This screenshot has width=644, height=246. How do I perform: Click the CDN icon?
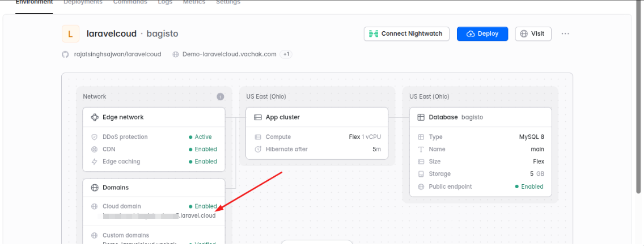[94, 149]
